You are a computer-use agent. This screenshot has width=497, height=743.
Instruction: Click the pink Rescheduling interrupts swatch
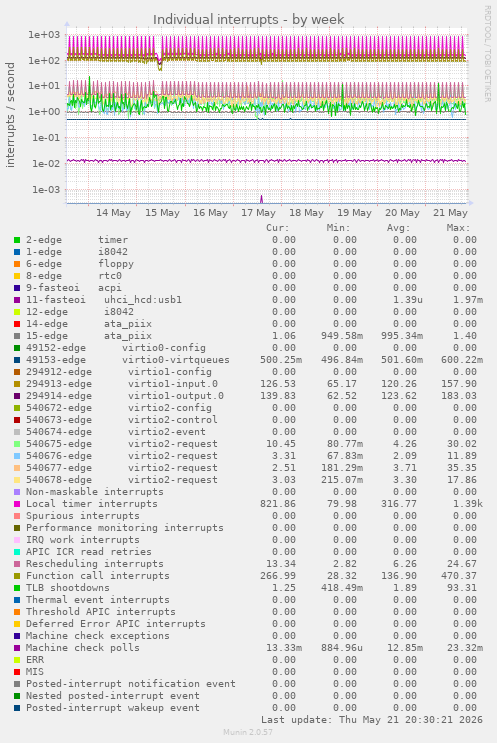(17, 564)
